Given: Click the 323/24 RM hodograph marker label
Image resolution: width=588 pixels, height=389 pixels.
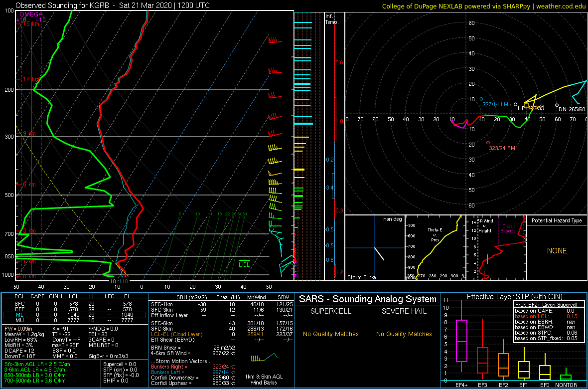Looking at the screenshot, I should pyautogui.click(x=502, y=148).
